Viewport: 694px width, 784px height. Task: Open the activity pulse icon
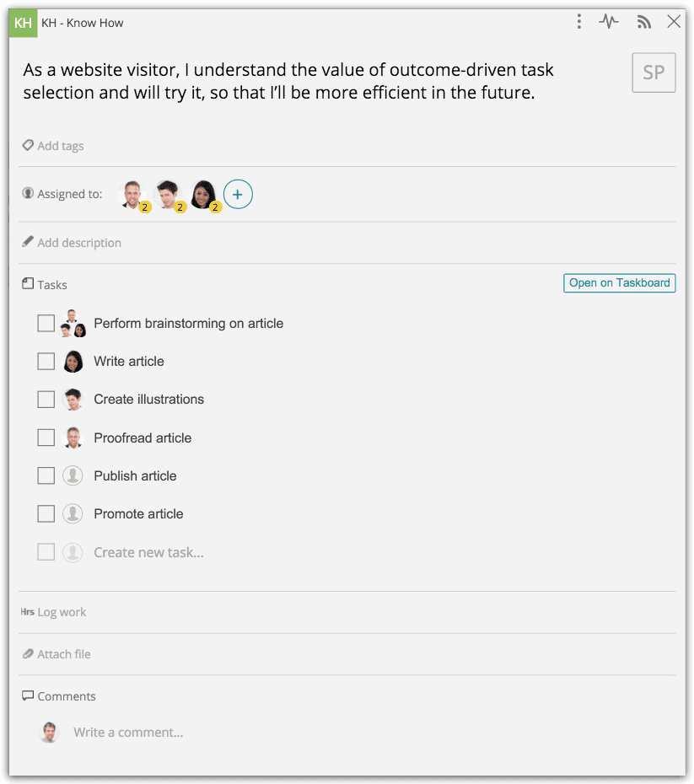(609, 22)
